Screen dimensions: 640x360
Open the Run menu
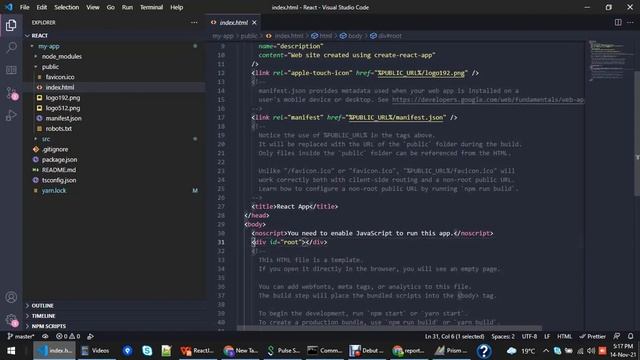pos(127,7)
